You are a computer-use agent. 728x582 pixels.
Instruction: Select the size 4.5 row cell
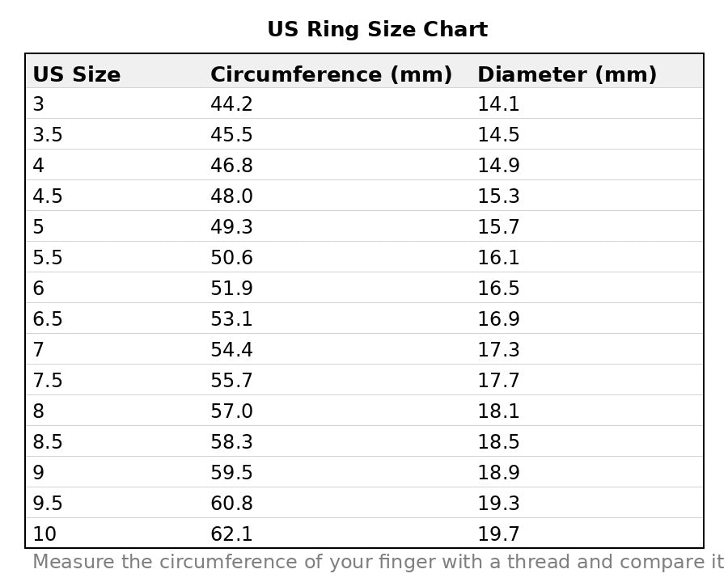pyautogui.click(x=48, y=196)
